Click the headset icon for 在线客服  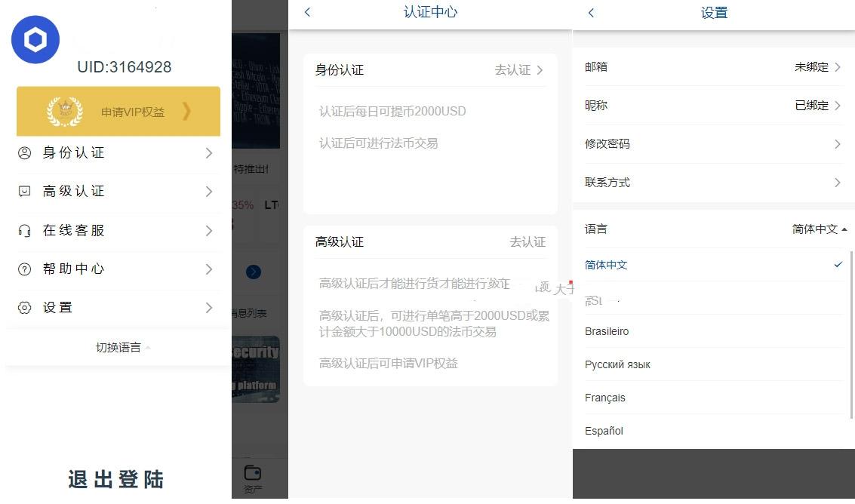point(25,231)
